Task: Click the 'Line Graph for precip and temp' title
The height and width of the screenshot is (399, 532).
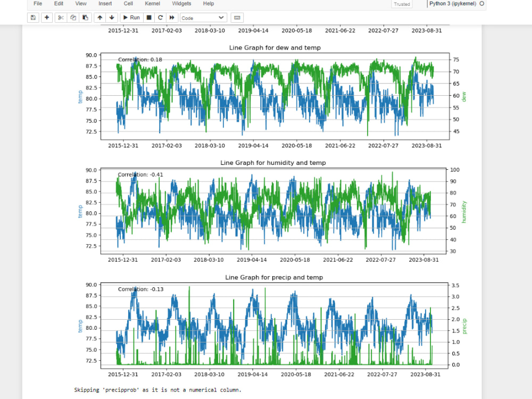Action: coord(274,278)
